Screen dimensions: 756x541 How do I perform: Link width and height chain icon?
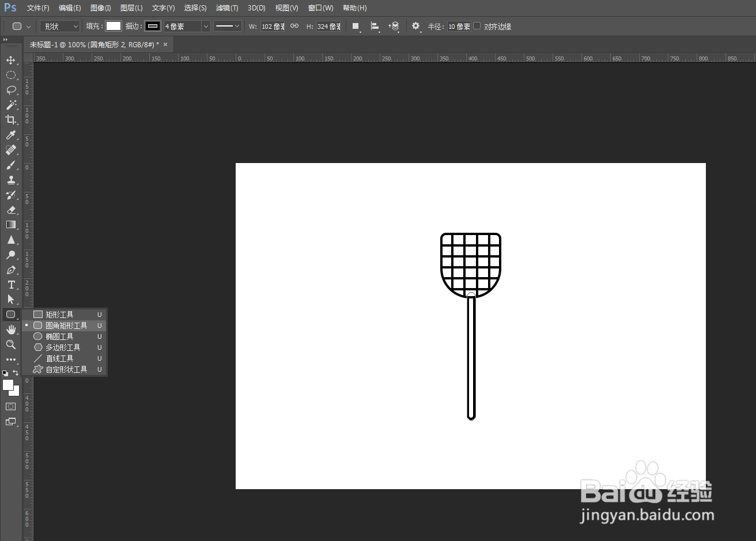point(294,26)
